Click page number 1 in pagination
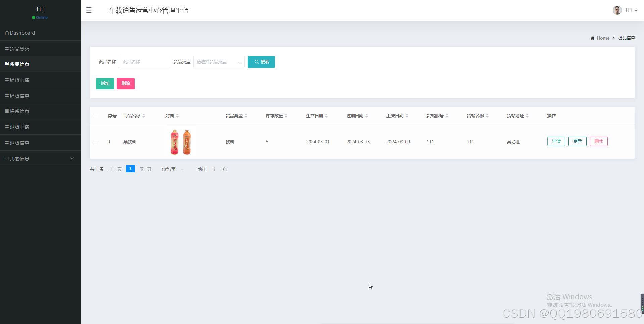Viewport: 644px width, 324px height. tap(130, 169)
